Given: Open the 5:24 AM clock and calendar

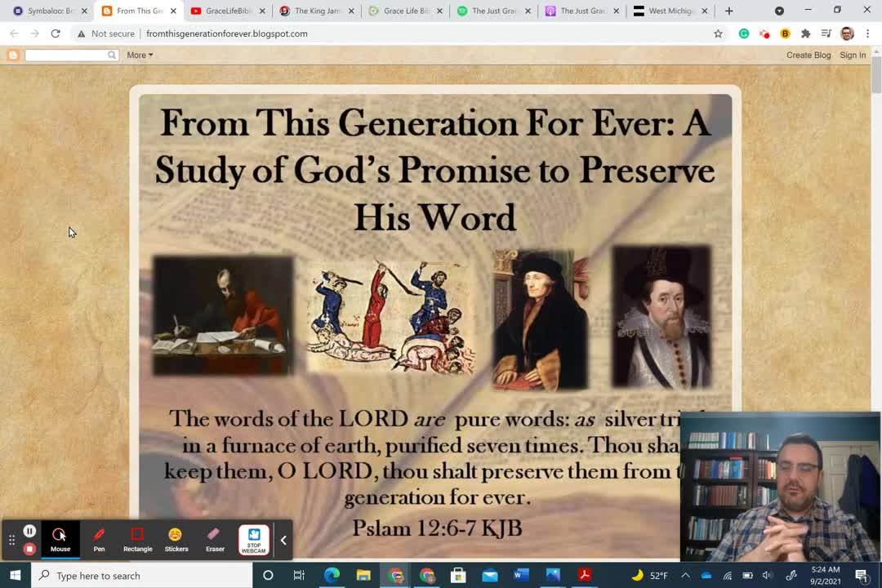Looking at the screenshot, I should (826, 575).
